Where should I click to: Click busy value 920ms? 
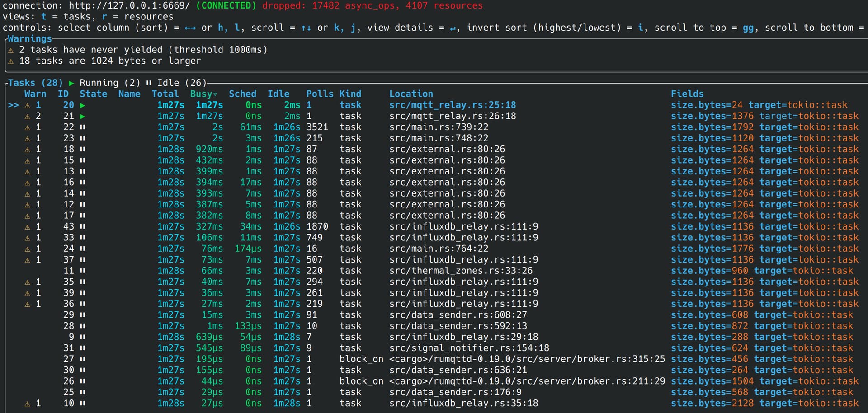(x=209, y=150)
